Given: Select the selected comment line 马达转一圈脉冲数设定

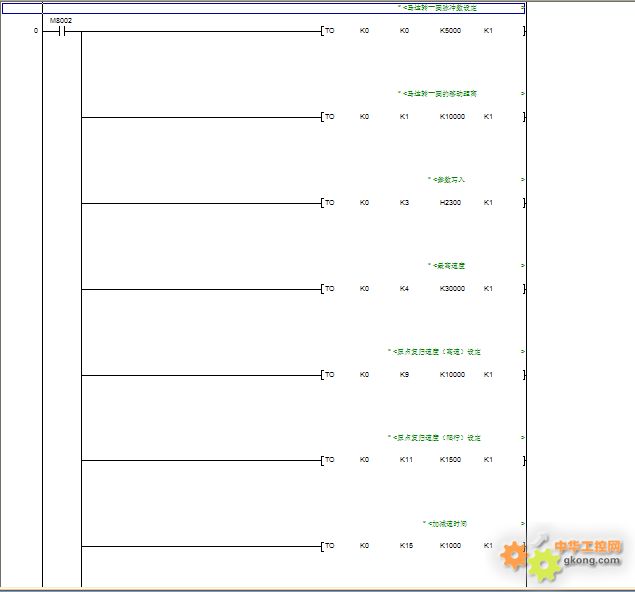Looking at the screenshot, I should (264, 8).
